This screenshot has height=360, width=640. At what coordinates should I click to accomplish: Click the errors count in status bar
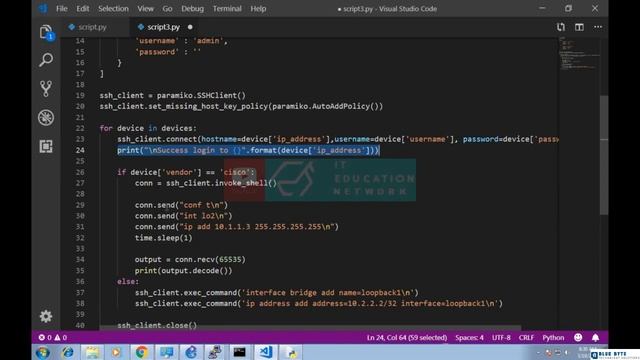coord(45,338)
